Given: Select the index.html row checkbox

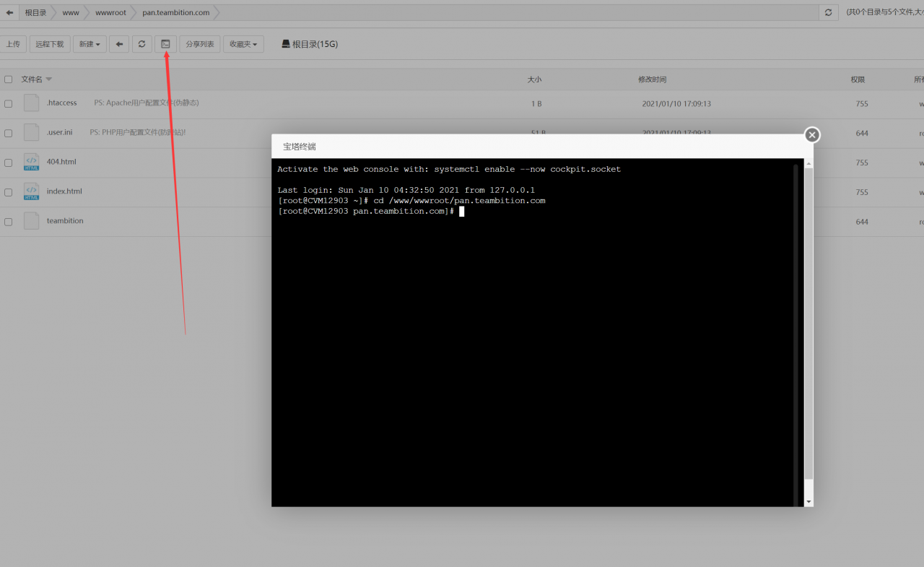Looking at the screenshot, I should pos(9,193).
